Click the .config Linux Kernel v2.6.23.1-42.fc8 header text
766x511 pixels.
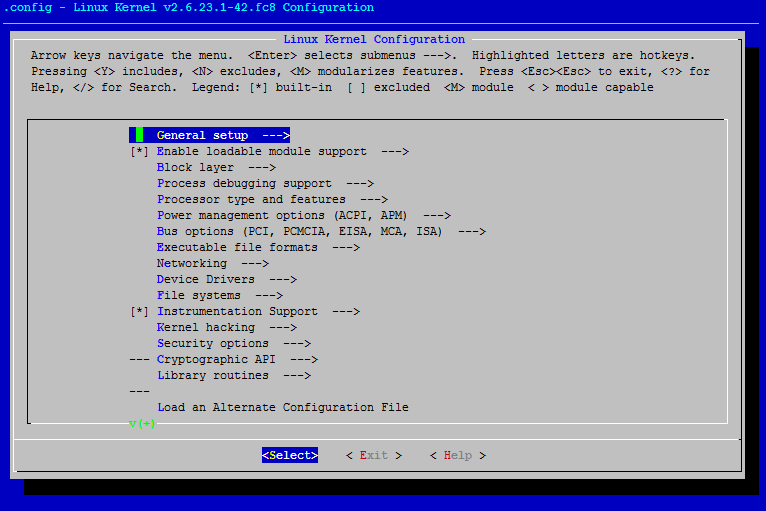[189, 7]
